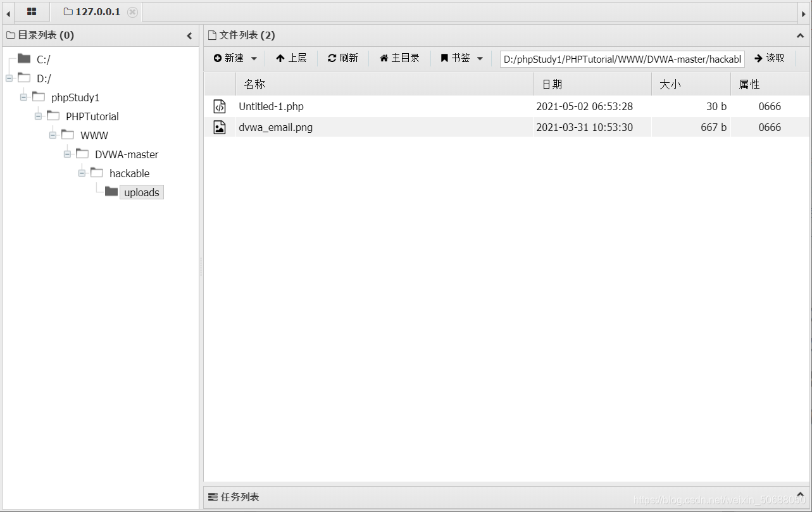The height and width of the screenshot is (512, 812).
Task: Sort by the 属性 column header
Action: (770, 84)
